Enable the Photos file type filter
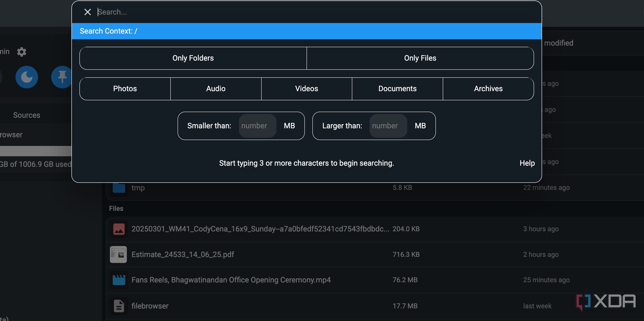Viewport: 644px width, 321px height. (125, 89)
